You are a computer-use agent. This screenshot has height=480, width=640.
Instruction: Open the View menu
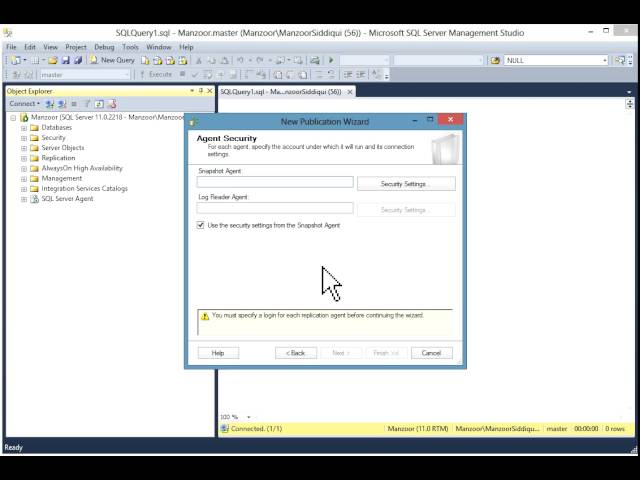pos(51,47)
